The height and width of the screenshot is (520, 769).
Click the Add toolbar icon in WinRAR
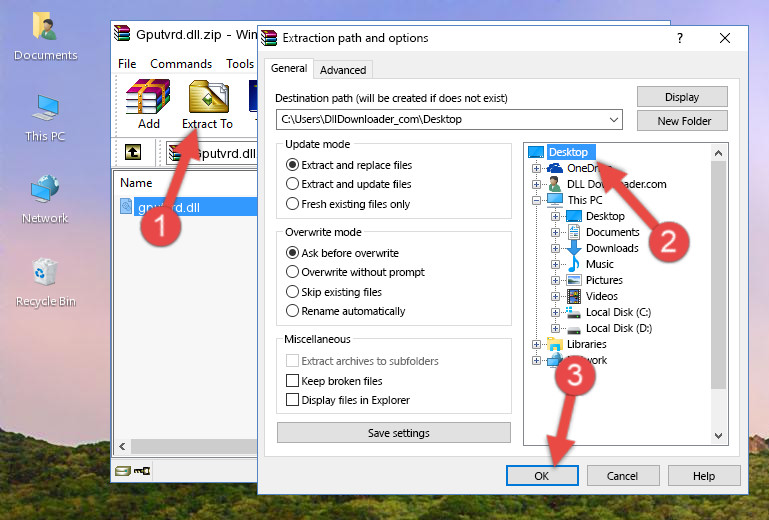tap(148, 104)
